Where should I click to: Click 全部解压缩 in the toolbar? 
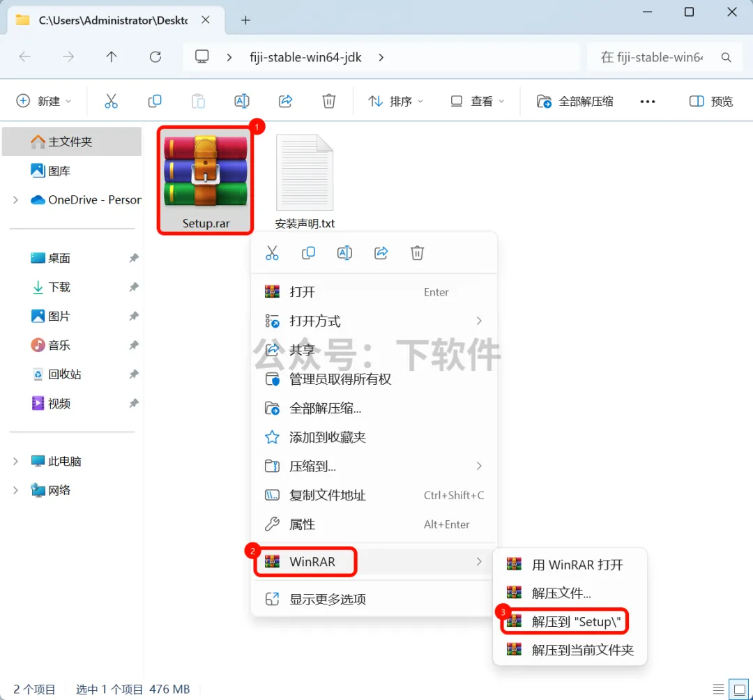click(575, 101)
